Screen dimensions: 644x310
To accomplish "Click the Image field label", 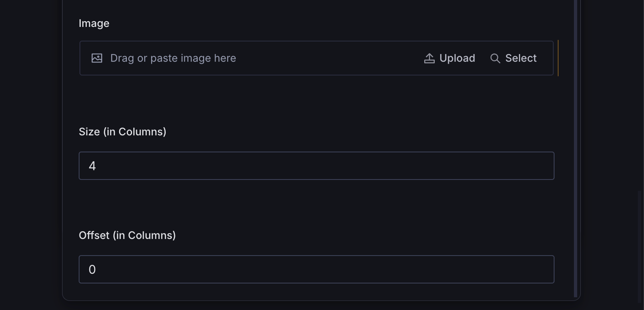I will 94,23.
